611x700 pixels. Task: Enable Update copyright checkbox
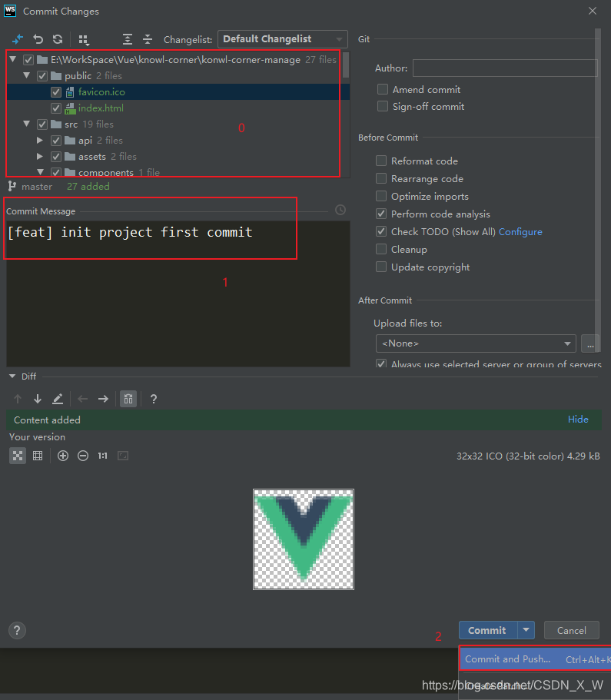point(381,267)
